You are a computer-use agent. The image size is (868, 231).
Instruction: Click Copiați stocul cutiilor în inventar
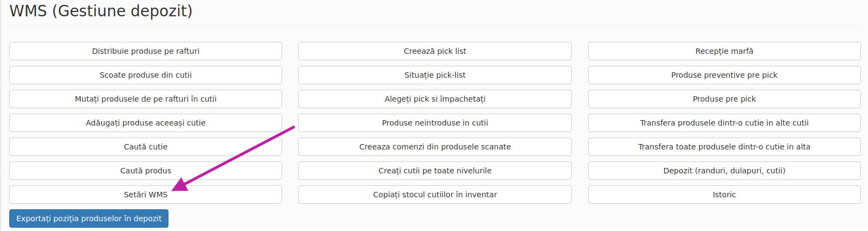tap(435, 195)
